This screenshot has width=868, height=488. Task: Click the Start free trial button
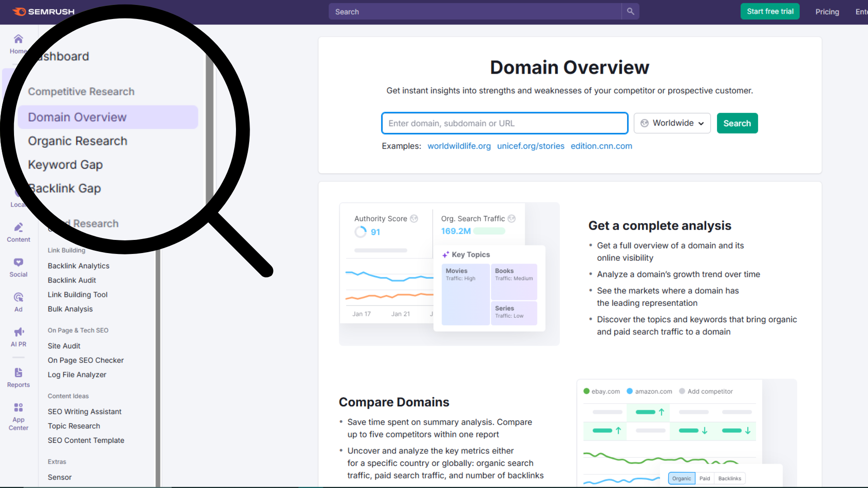770,11
